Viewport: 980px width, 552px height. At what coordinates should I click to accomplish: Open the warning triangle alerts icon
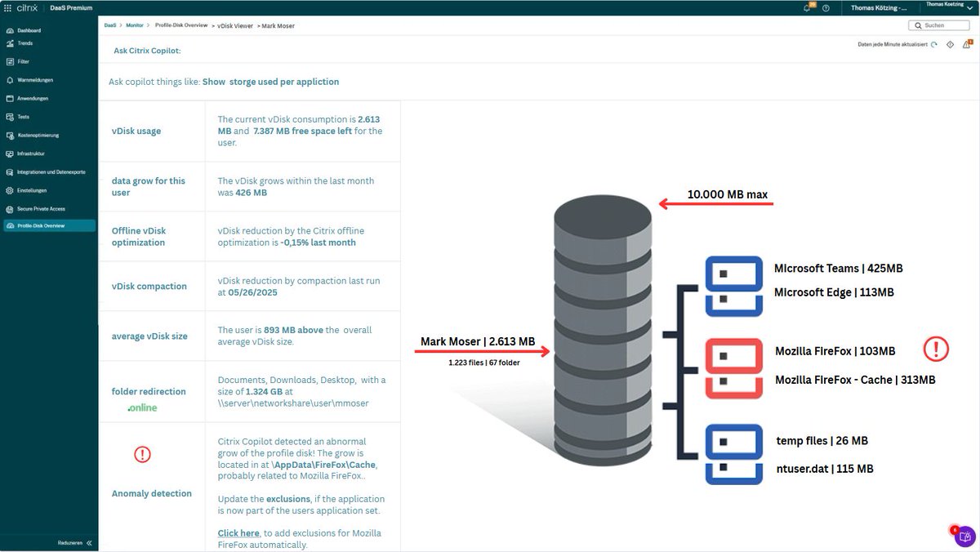(967, 45)
